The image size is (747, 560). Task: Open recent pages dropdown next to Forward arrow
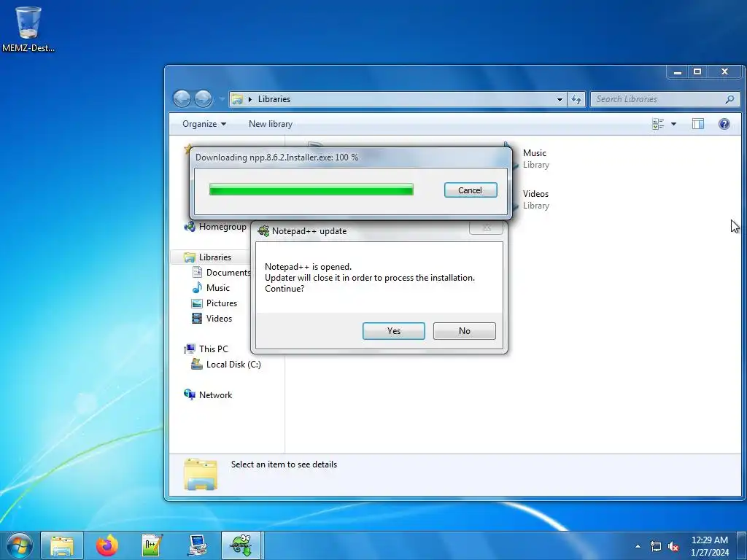pos(222,99)
